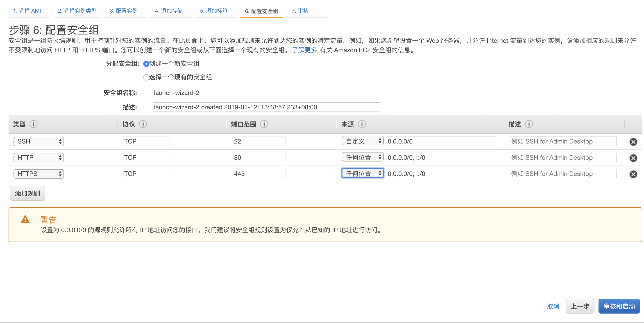Open the HTTPS type dropdown
The width and height of the screenshot is (644, 323).
coord(39,174)
